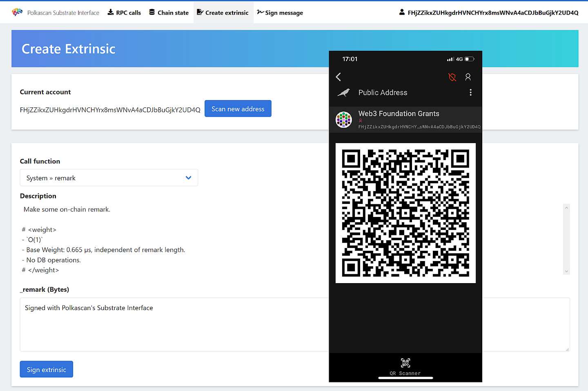Tap the back arrow in the phone overlay

point(338,77)
